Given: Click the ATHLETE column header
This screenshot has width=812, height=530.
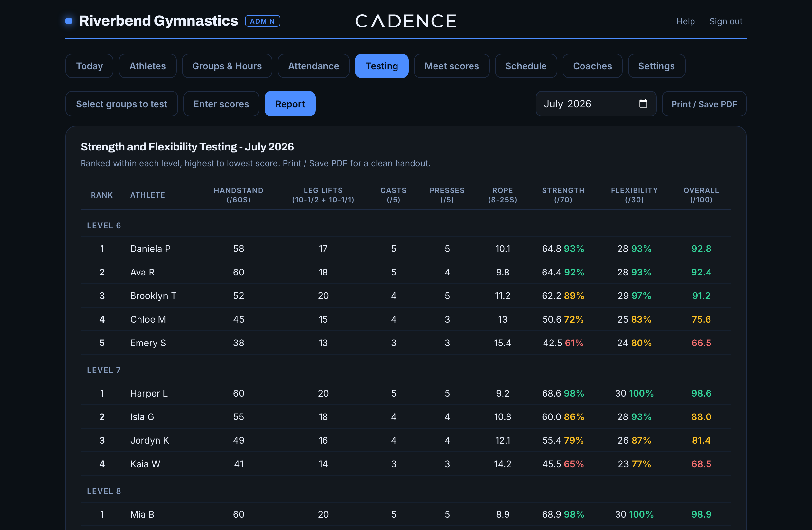Looking at the screenshot, I should point(147,195).
